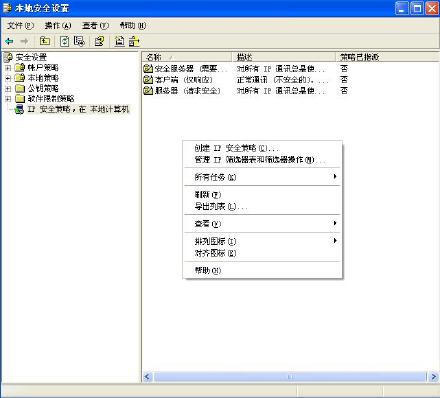Select the 安全服务器 policy icon in list
Screen dimensions: 440x398
[148, 69]
